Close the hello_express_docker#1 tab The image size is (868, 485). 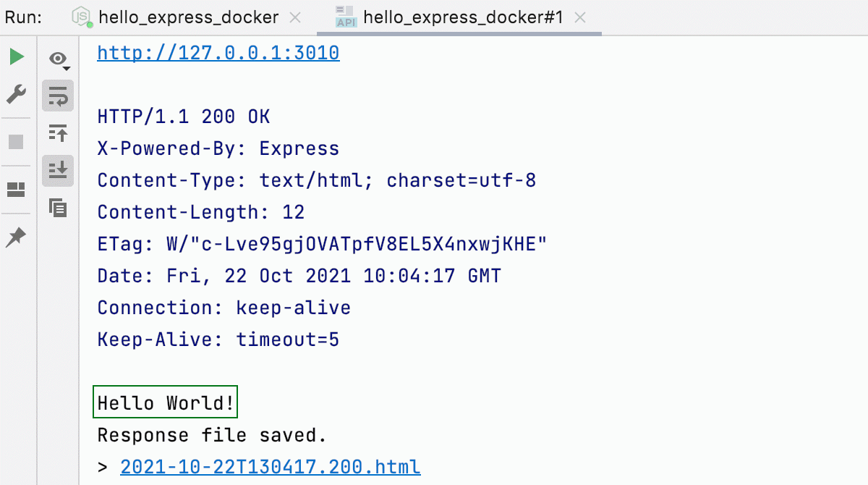pos(580,17)
